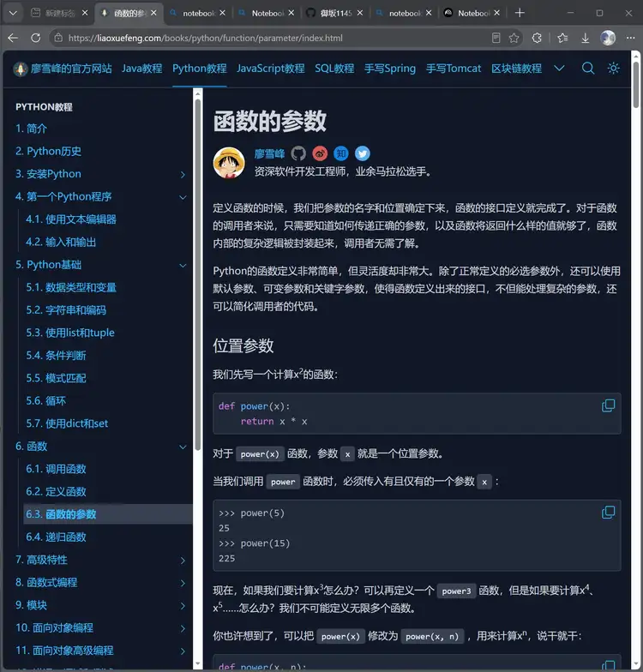Open the reader view icon in address bar
Viewport: 643px width, 672px height.
point(496,38)
